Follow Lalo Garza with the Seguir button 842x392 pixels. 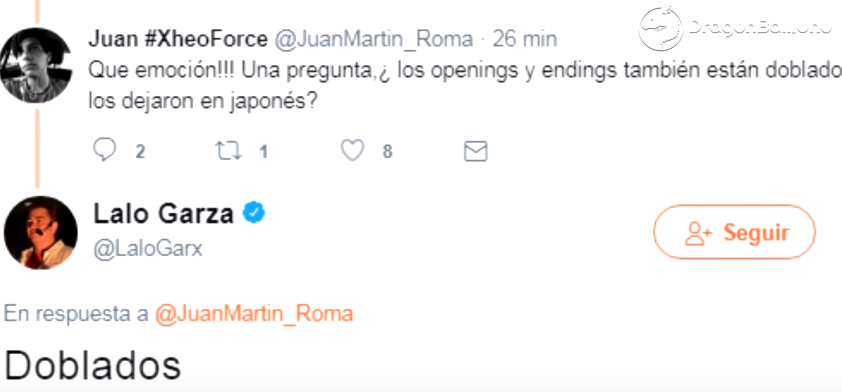[734, 232]
